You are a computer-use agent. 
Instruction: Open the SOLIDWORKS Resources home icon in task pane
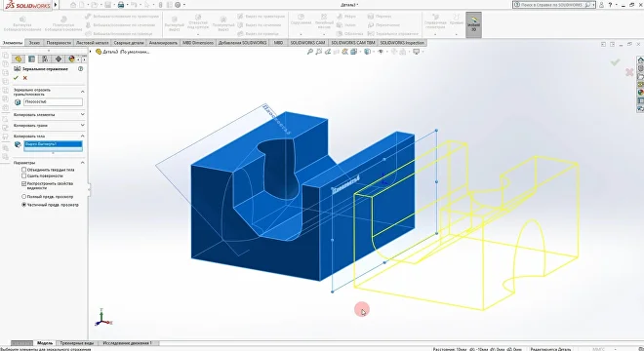tap(640, 59)
